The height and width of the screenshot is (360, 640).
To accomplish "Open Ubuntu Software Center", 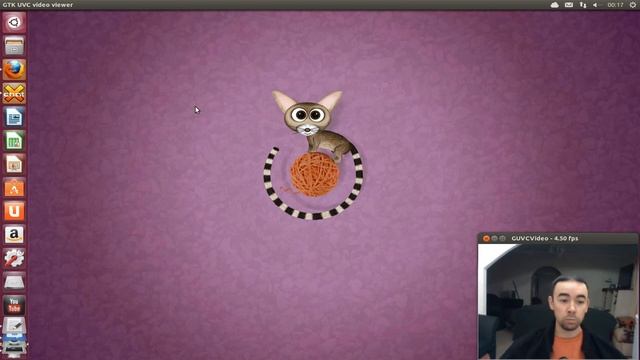I will click(x=14, y=188).
